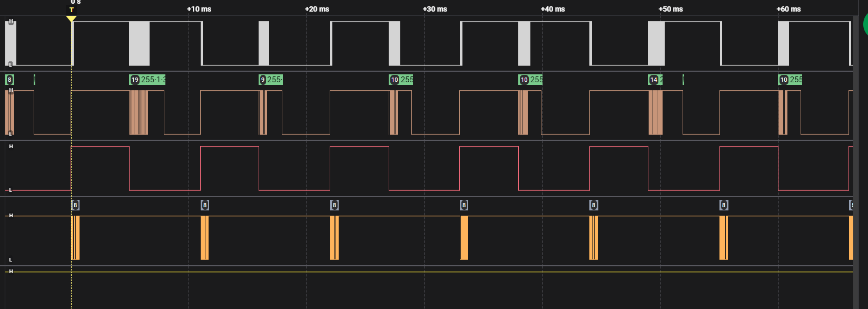Click the +60 ms time ruler label

click(788, 9)
